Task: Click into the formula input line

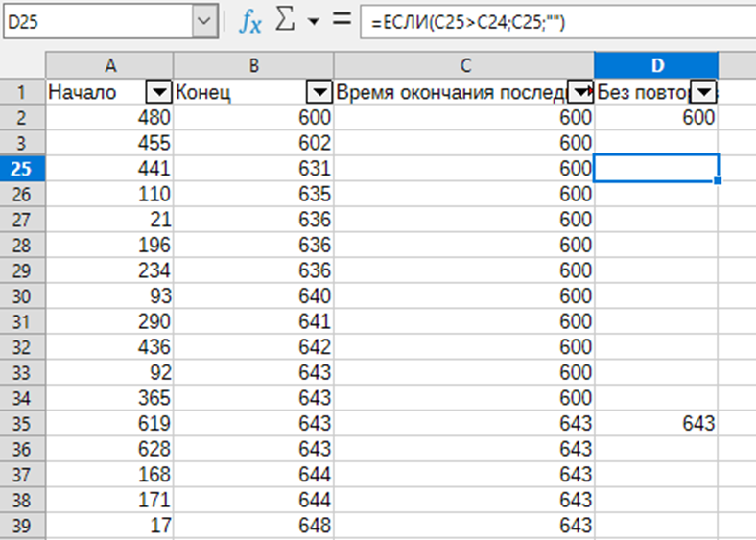Action: click(x=556, y=21)
